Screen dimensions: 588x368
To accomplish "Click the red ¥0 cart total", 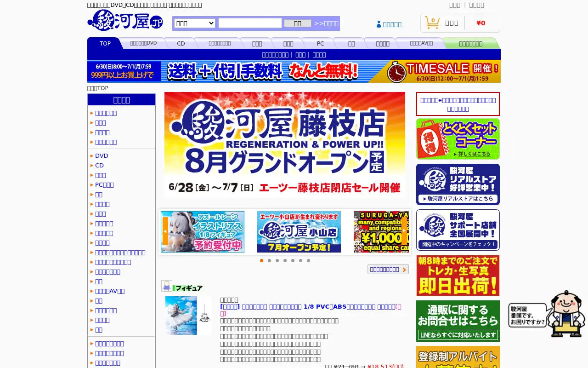I will (481, 23).
